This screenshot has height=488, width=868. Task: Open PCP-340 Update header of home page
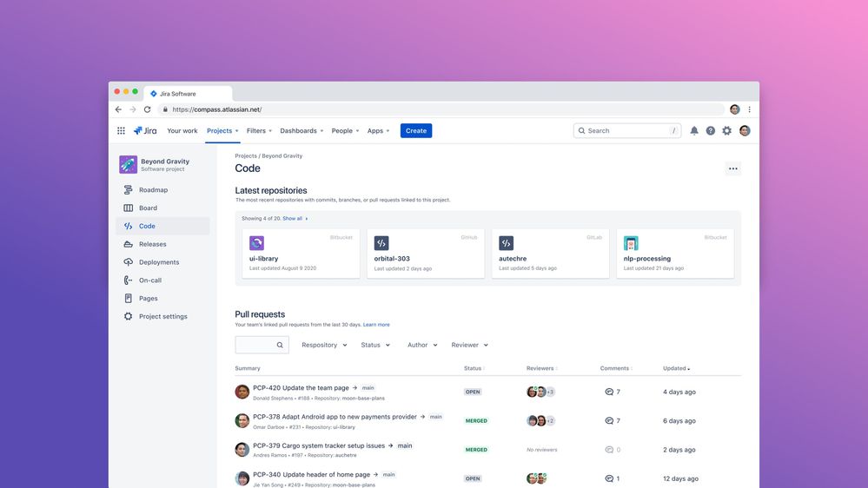tap(312, 475)
